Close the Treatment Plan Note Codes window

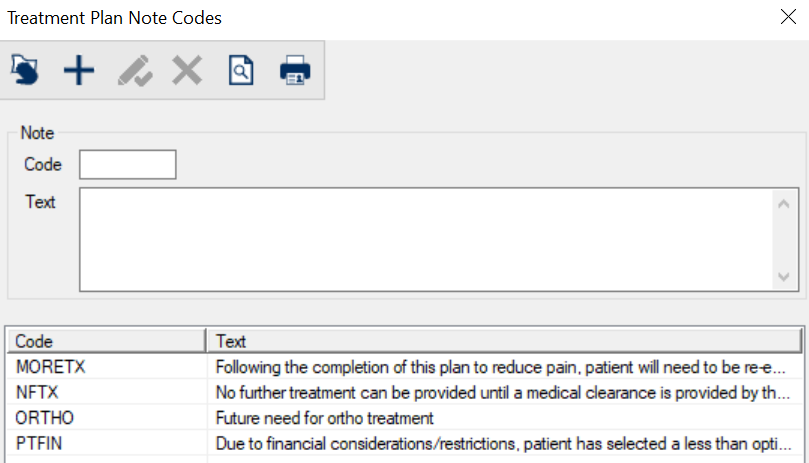787,17
